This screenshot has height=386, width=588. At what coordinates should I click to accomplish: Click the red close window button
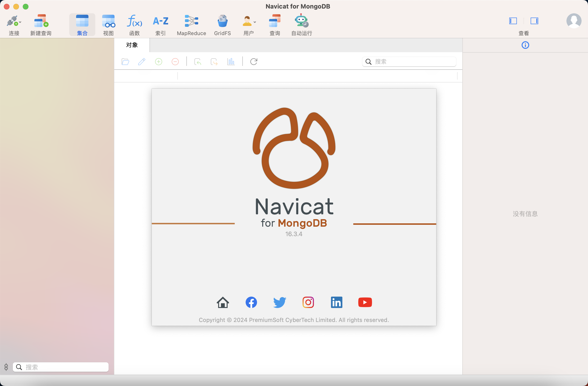pyautogui.click(x=7, y=7)
